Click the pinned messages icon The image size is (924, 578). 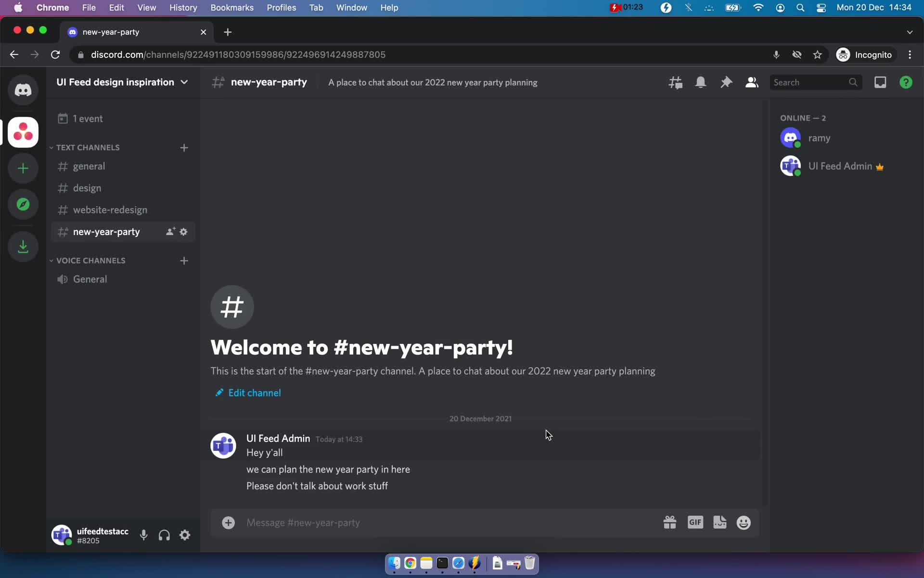726,82
